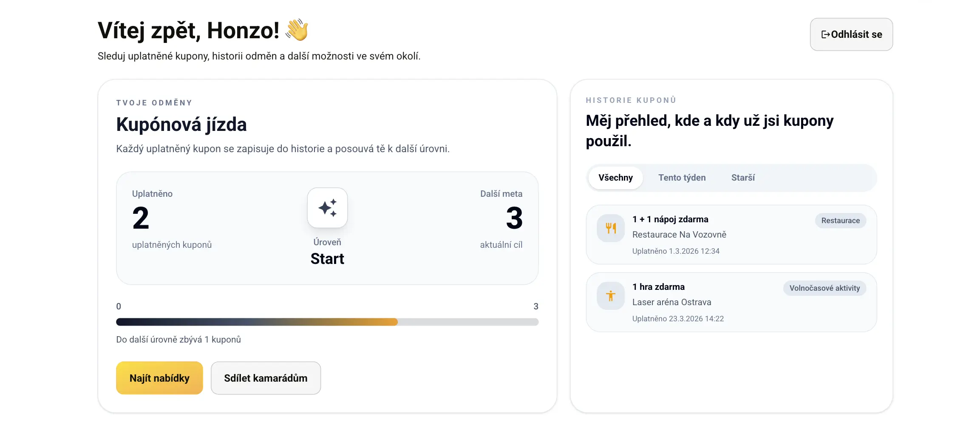Click the waving hand emoji

[x=297, y=30]
